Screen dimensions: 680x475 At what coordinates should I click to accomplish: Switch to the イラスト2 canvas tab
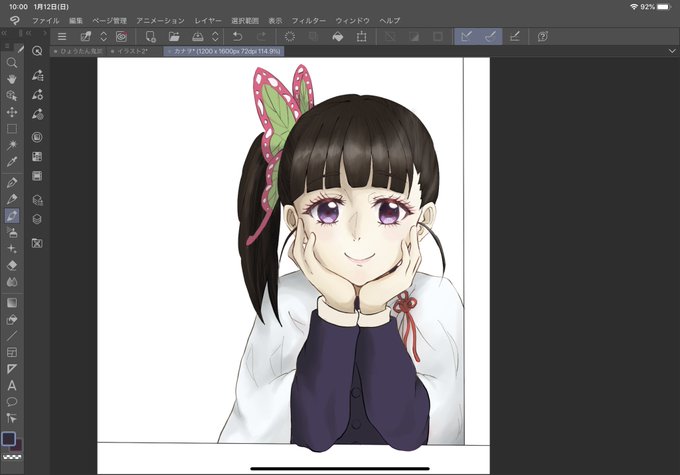coord(132,51)
